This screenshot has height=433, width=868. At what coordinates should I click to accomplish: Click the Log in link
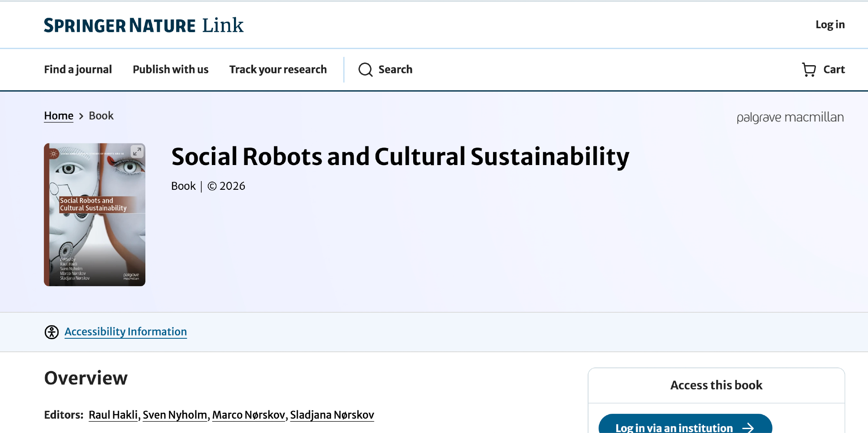830,25
